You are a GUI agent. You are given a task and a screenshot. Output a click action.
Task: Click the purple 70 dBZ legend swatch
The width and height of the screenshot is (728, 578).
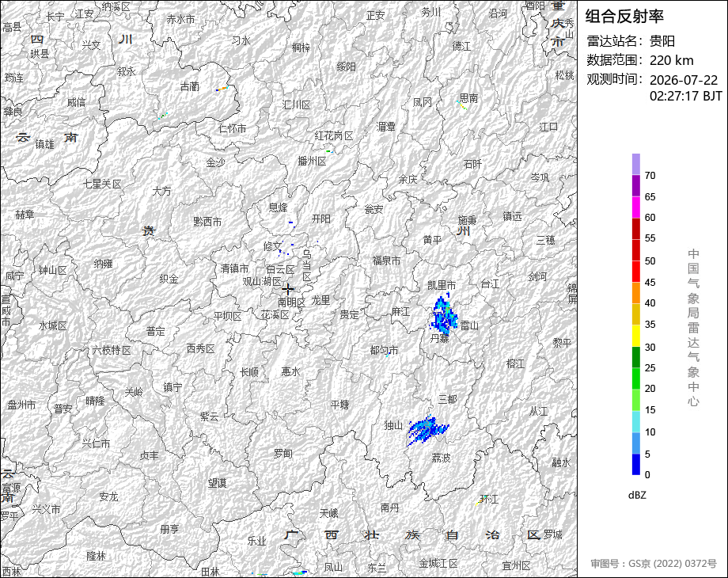[x=636, y=164]
